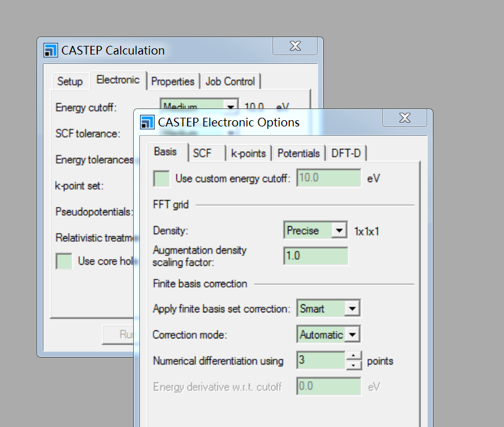Click the Augmentation density scaling factor field
Screen dimensions: 504x427
[x=315, y=255]
